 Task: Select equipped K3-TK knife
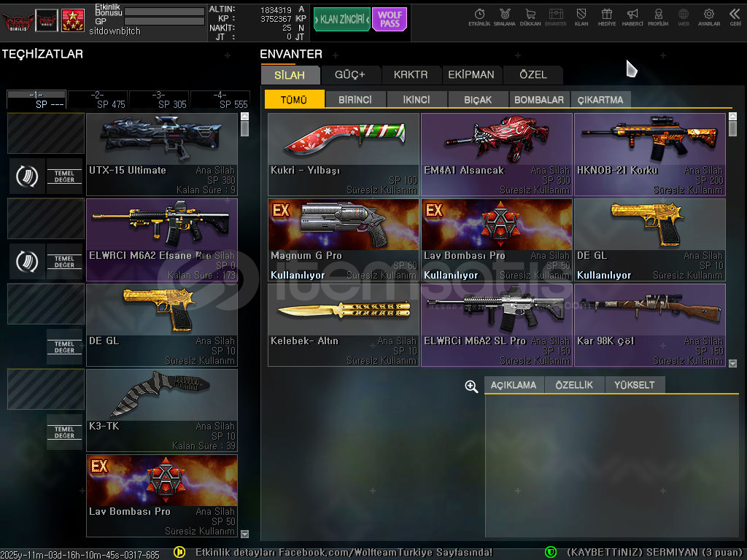162,411
